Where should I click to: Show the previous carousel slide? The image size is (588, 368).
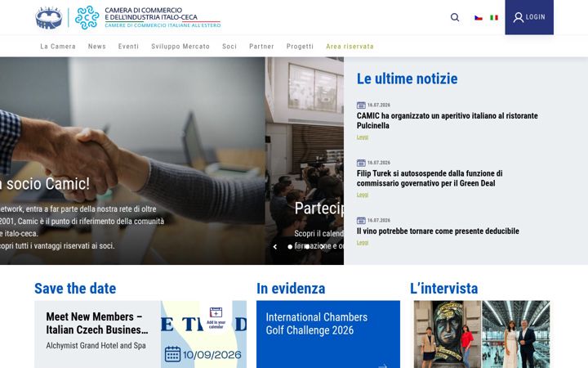point(275,247)
